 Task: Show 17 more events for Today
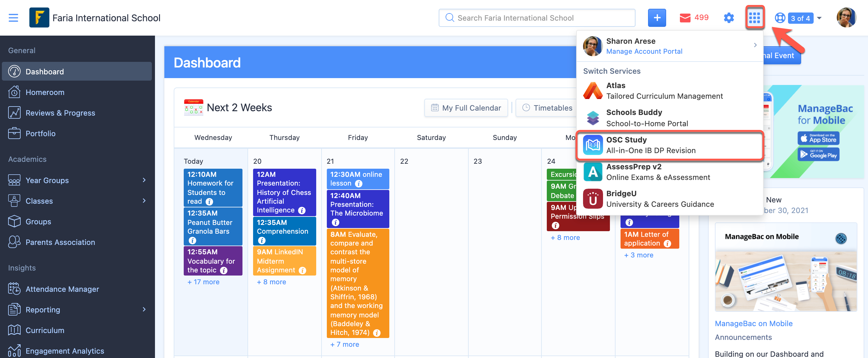point(203,282)
